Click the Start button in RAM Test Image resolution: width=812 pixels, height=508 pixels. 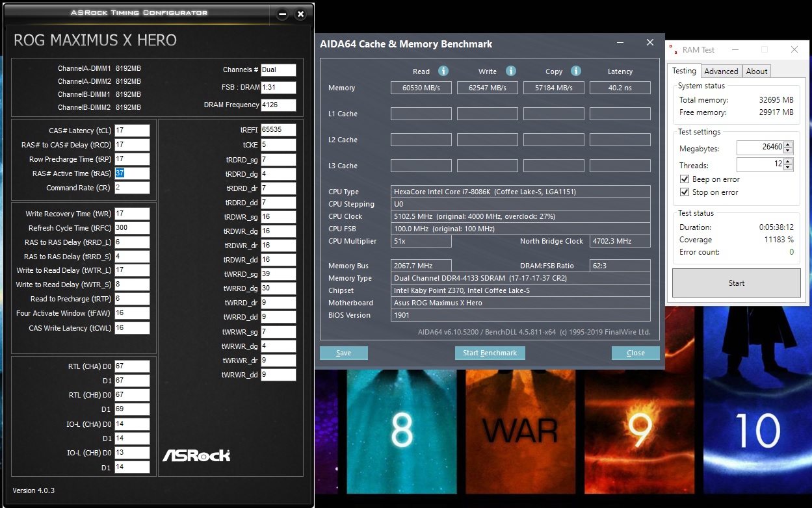(737, 283)
